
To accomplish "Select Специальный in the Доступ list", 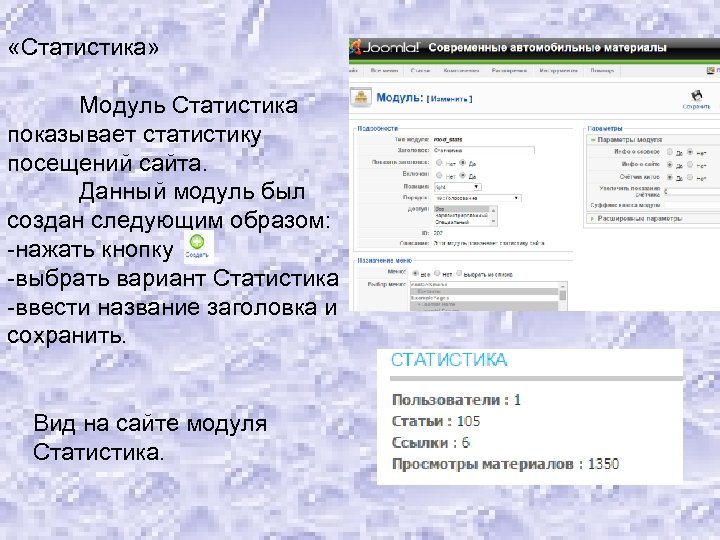I will click(x=462, y=222).
